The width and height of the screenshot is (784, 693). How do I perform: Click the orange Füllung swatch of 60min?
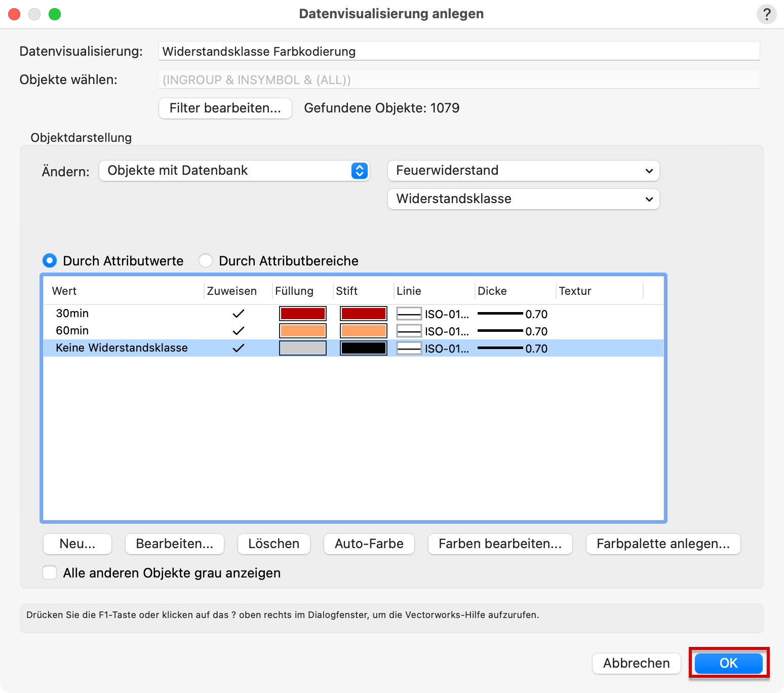coord(303,331)
